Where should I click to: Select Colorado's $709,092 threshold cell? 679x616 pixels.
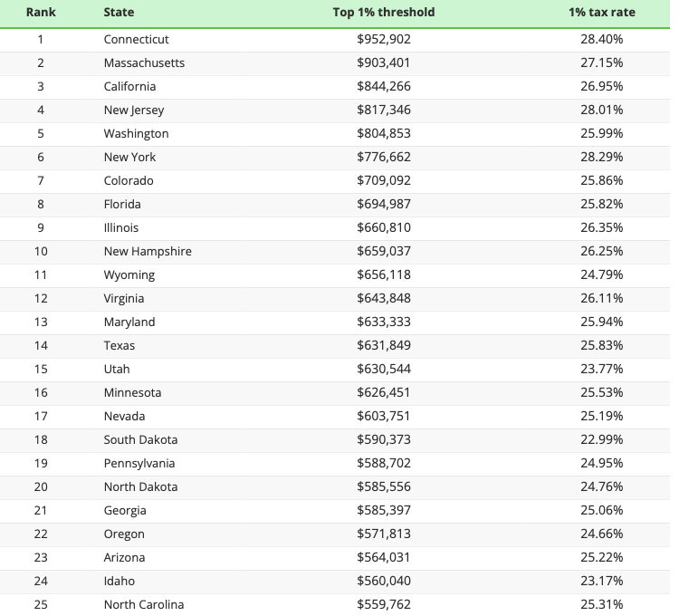pos(383,181)
